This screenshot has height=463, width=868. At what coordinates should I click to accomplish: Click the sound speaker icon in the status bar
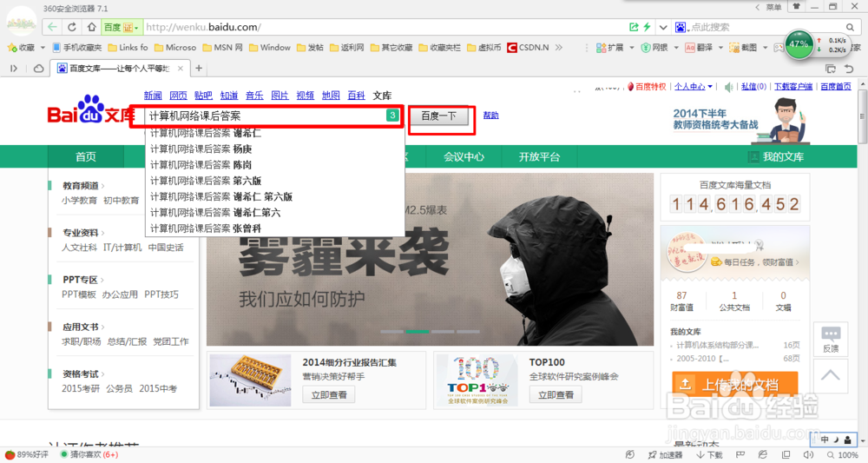point(808,455)
